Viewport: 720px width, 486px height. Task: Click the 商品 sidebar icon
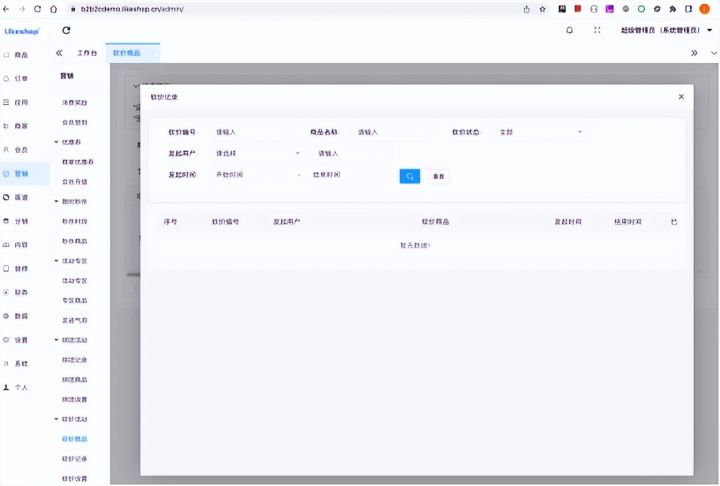click(6, 55)
